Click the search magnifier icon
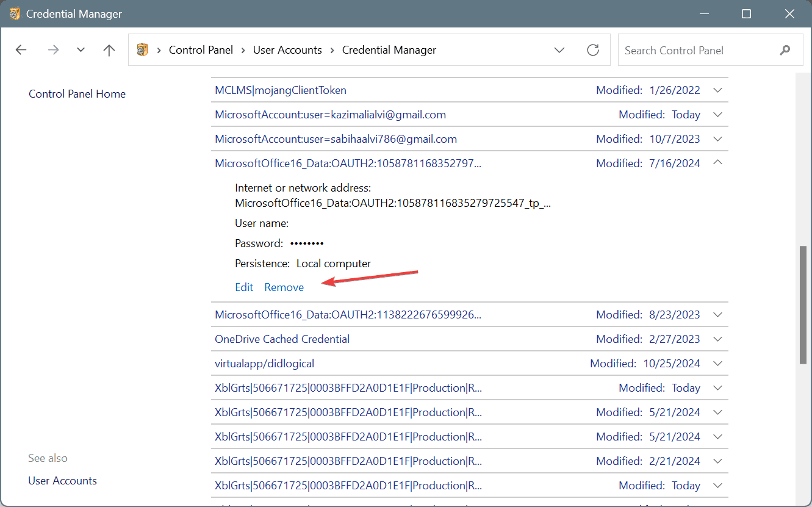 [785, 50]
